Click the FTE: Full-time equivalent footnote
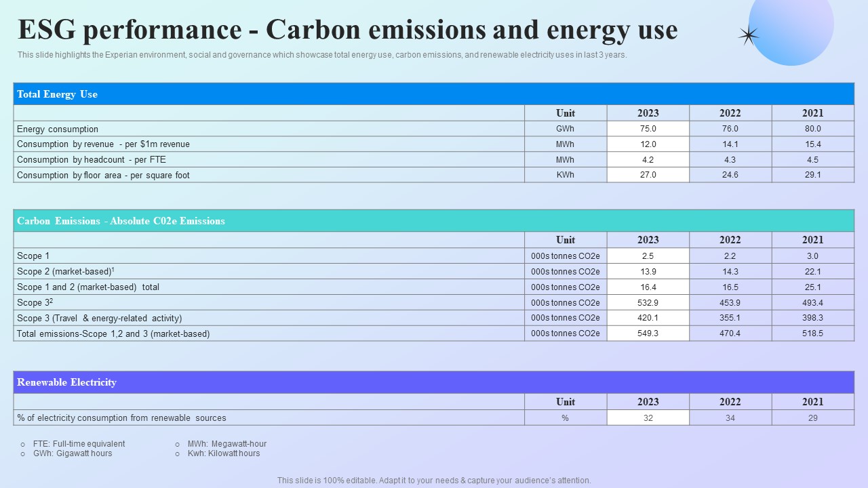Image resolution: width=868 pixels, height=488 pixels. click(79, 444)
